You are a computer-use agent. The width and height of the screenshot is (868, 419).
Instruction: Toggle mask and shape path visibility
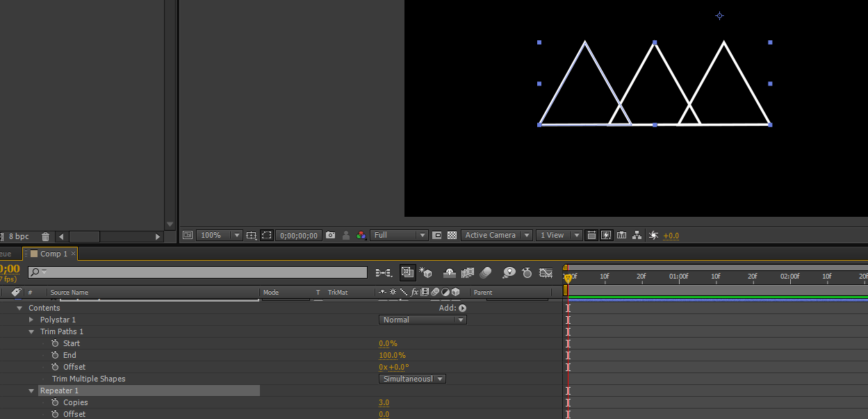pyautogui.click(x=267, y=236)
